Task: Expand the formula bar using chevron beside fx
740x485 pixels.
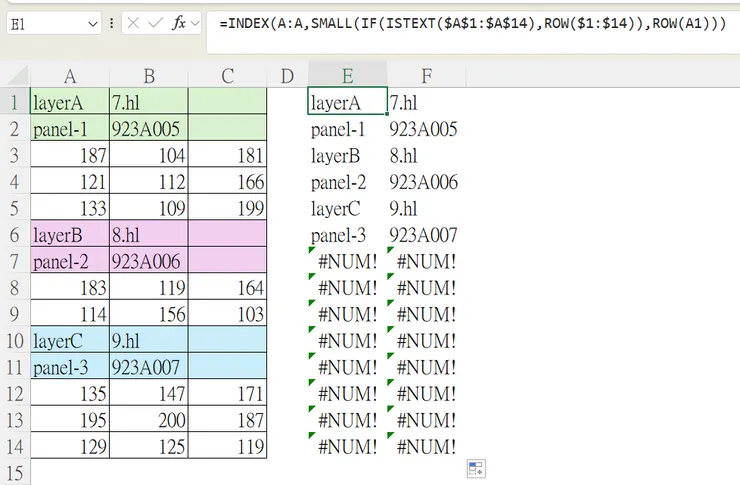Action: pos(197,22)
